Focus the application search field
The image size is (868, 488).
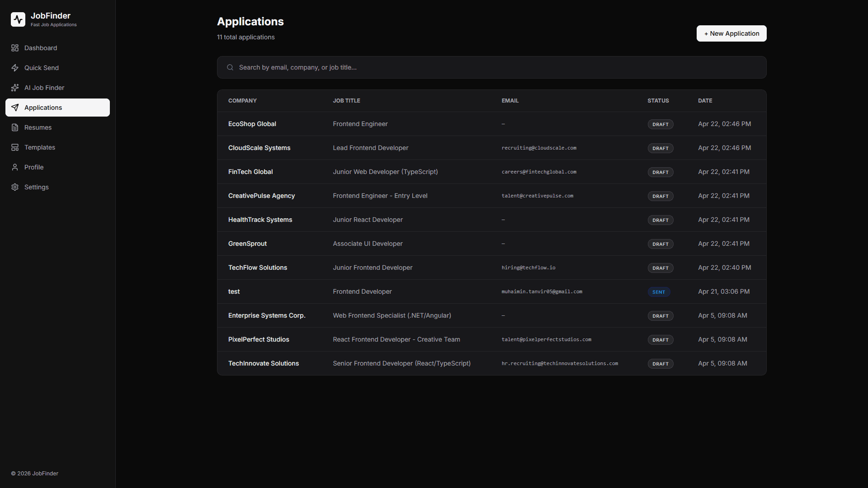point(492,67)
